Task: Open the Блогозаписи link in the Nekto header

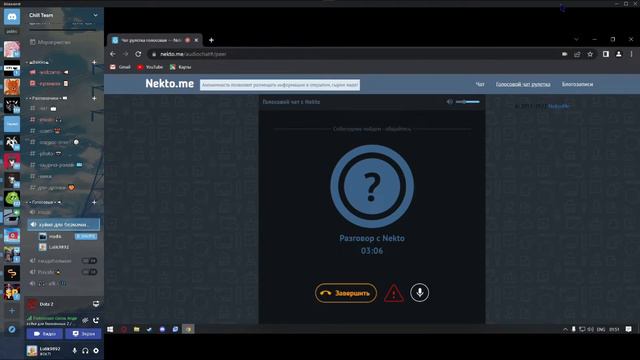Action: [577, 84]
